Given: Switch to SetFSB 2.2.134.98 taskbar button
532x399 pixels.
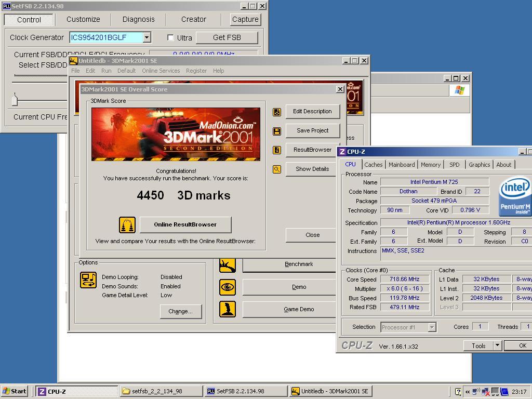Looking at the screenshot, I should 246,391.
